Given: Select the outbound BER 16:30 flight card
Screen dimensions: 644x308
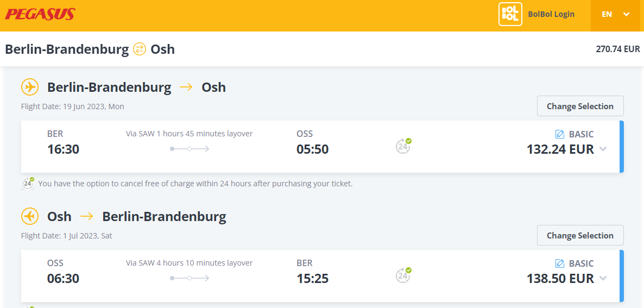Looking at the screenshot, I should (x=322, y=147).
